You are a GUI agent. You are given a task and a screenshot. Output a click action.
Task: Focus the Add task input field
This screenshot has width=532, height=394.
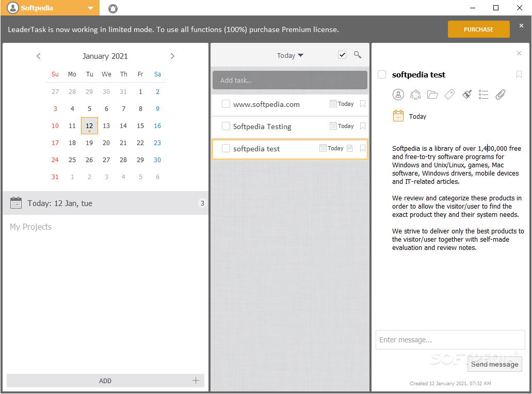point(290,80)
